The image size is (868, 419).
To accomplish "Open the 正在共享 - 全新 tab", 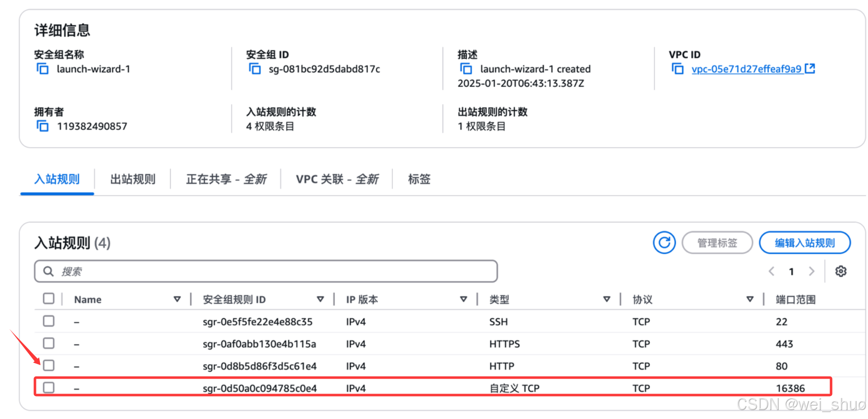I will point(226,179).
